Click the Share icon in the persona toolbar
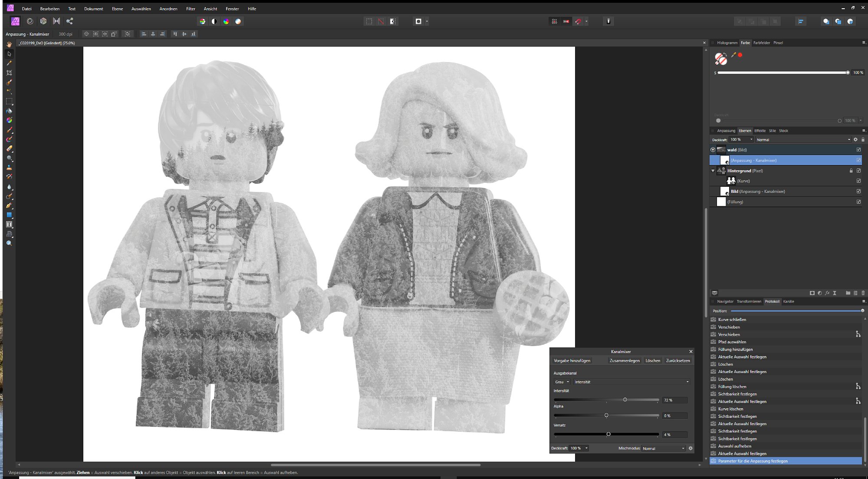This screenshot has width=868, height=479. coord(69,21)
